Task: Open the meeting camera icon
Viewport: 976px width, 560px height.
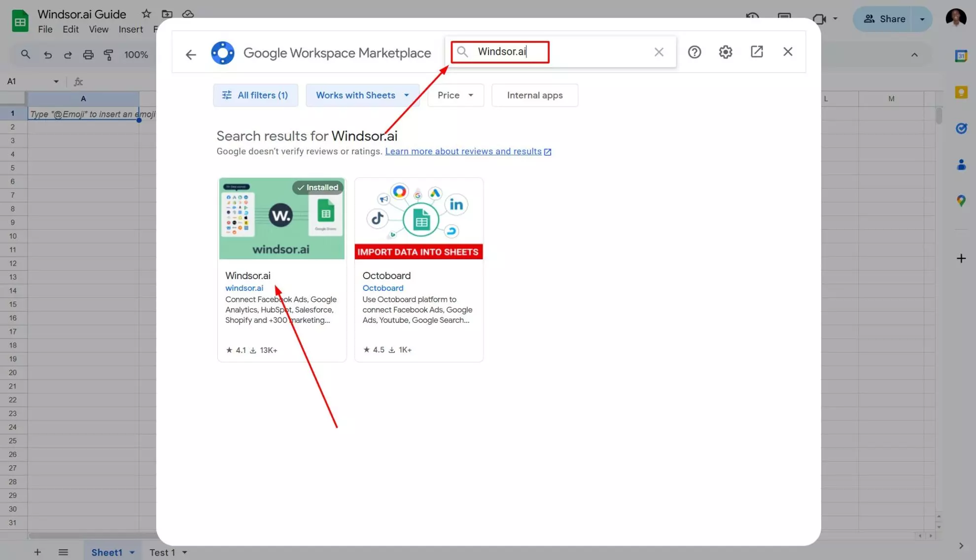Action: tap(819, 19)
